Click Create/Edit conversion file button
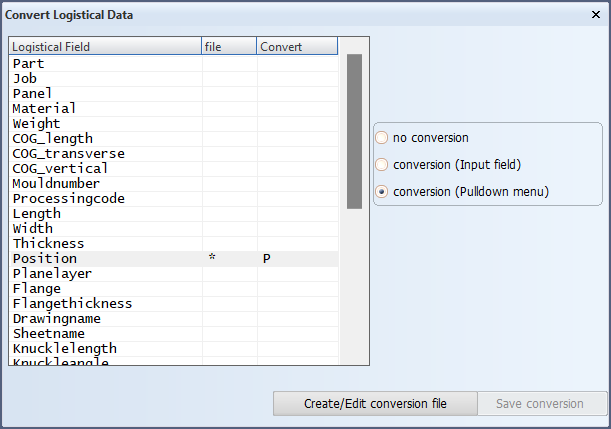This screenshot has height=429, width=611. pos(375,404)
